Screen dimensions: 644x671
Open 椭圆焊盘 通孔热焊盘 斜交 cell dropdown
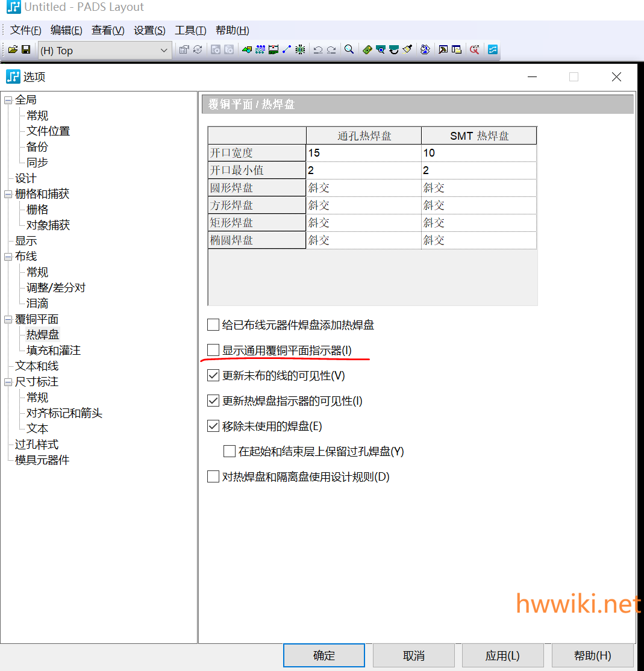tap(364, 240)
